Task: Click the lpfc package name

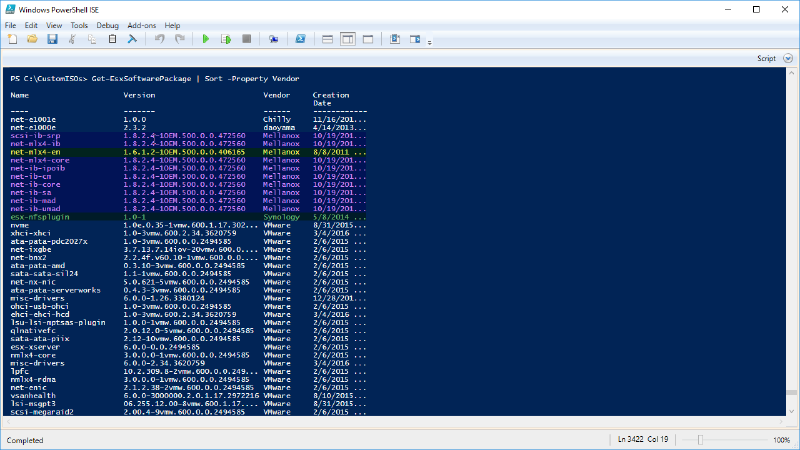Action: 19,371
